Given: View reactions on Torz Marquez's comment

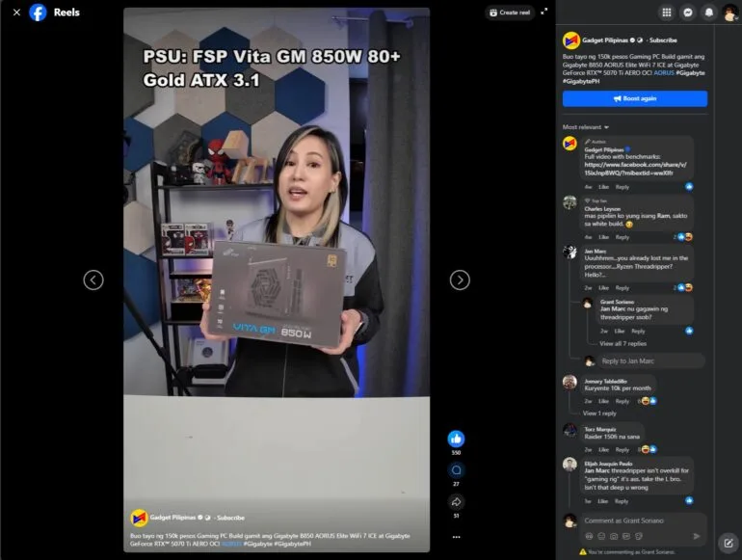Looking at the screenshot, I should (648, 449).
